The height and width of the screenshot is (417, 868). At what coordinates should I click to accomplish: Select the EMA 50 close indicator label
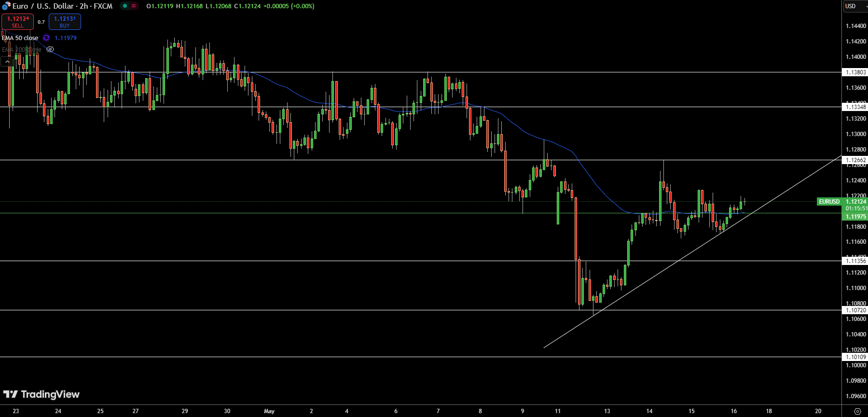pyautogui.click(x=20, y=38)
